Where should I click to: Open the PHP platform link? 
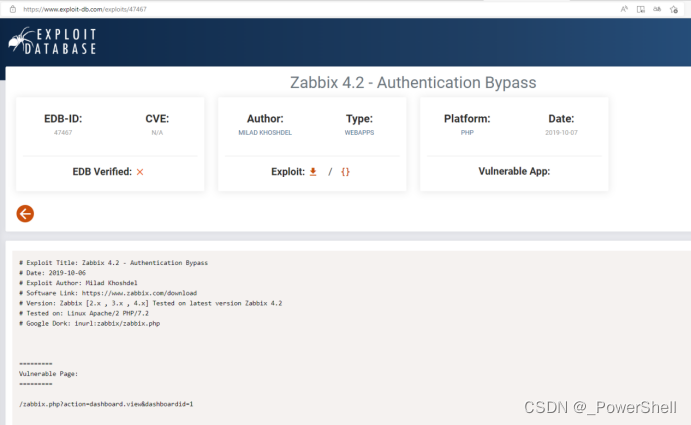[467, 132]
